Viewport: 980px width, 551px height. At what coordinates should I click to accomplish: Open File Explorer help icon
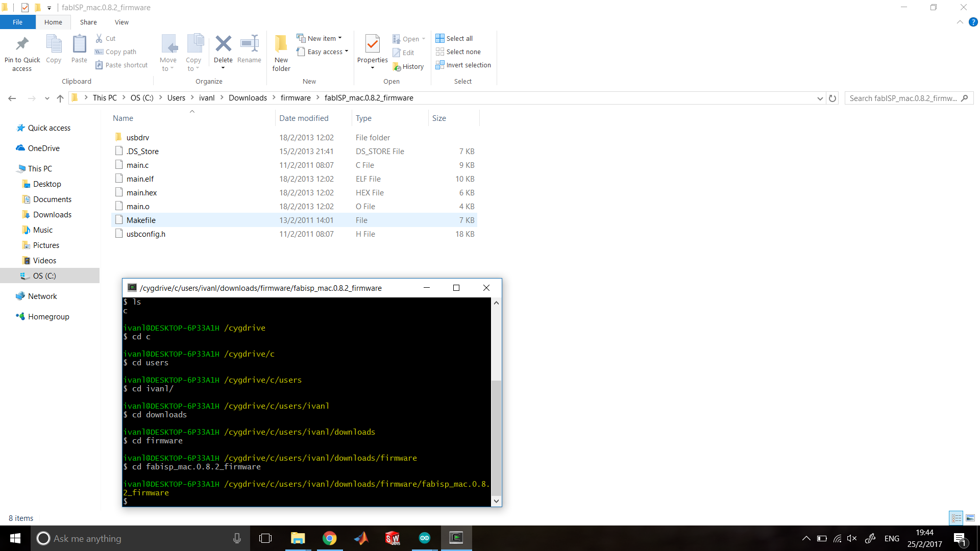(973, 22)
